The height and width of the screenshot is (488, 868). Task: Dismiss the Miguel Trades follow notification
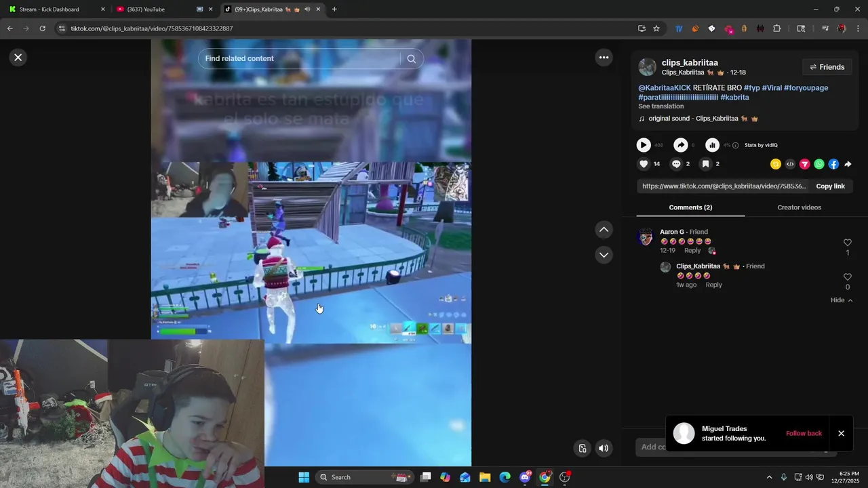pyautogui.click(x=841, y=433)
